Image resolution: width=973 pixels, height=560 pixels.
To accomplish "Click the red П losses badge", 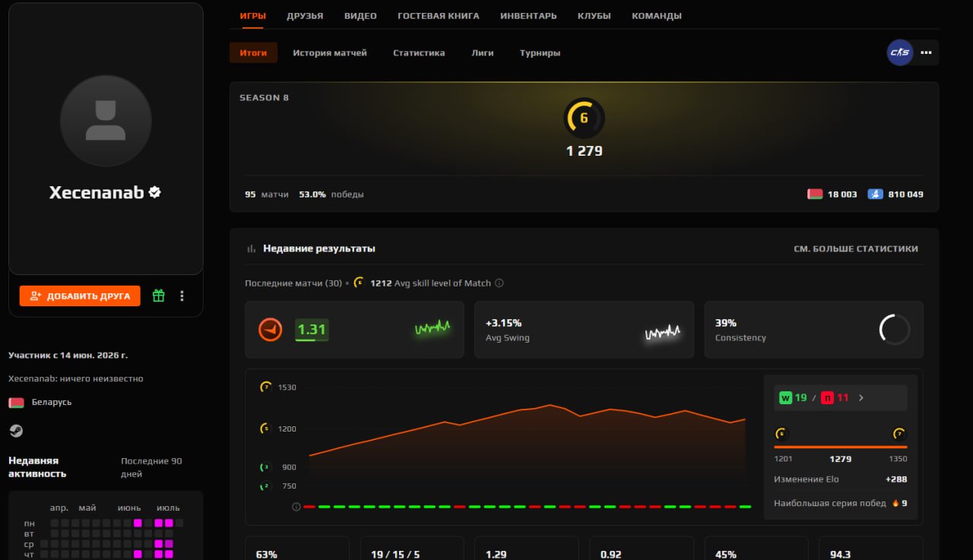I will [827, 397].
